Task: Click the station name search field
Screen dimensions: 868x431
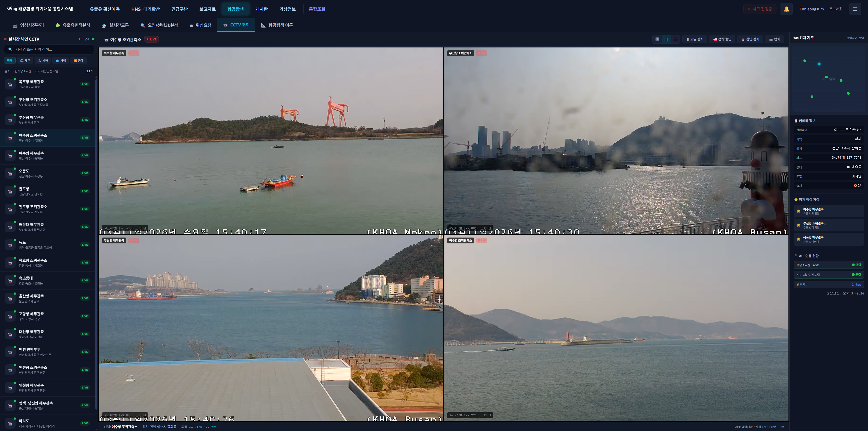Action: pos(49,49)
